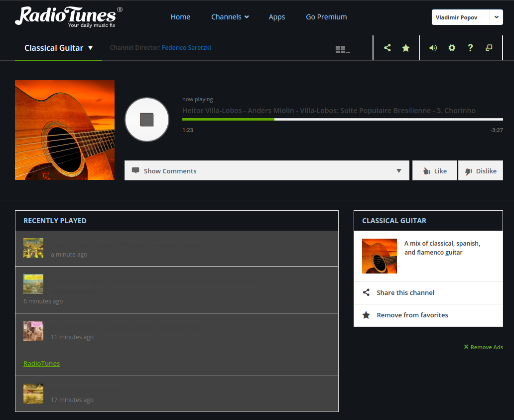
Task: Expand the Show Comments panel
Action: 267,170
